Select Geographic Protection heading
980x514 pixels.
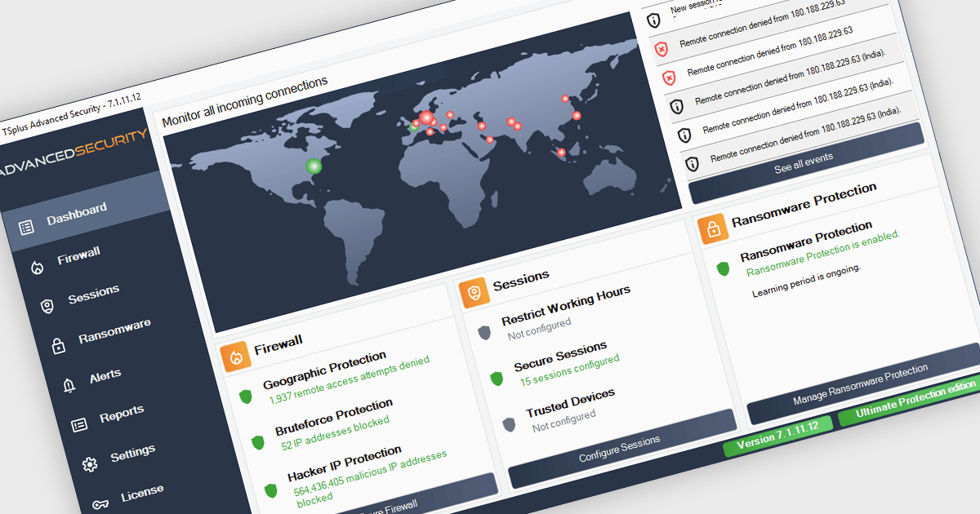pos(325,370)
